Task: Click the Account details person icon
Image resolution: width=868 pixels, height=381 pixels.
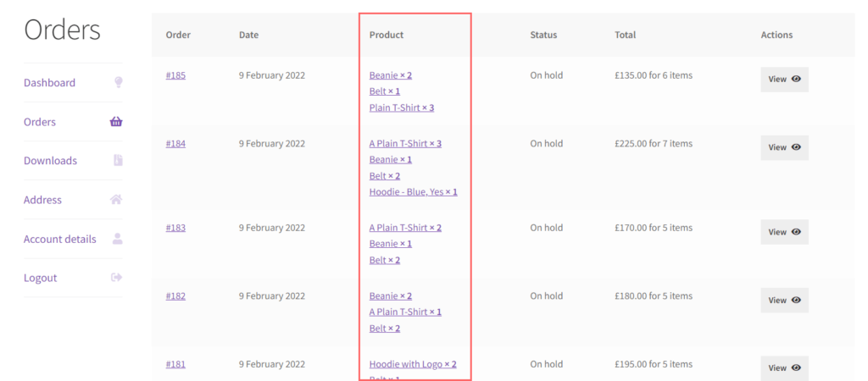Action: 117,239
